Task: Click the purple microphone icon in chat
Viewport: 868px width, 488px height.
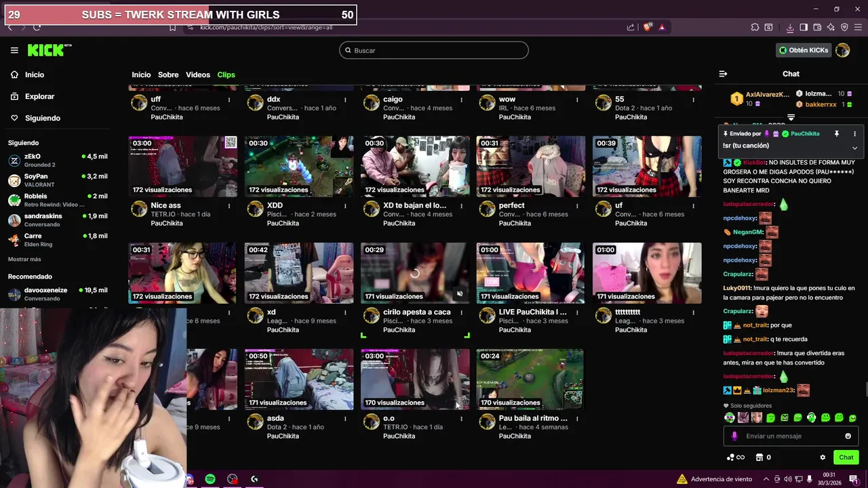Action: point(734,436)
